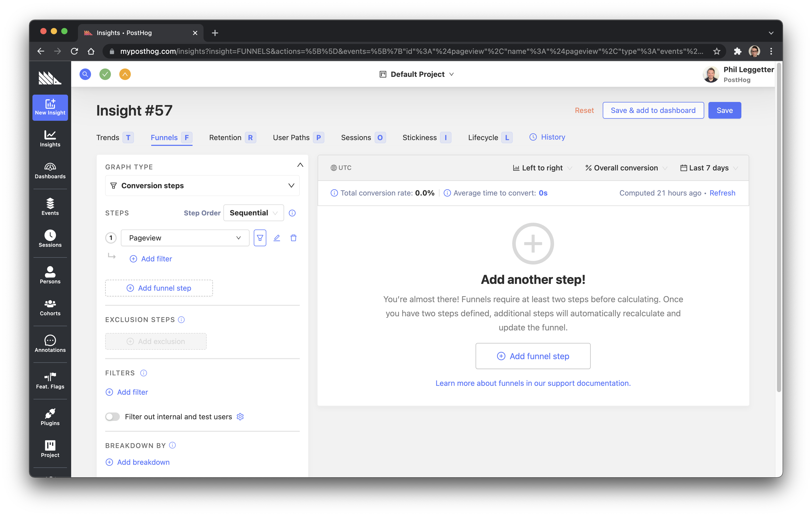Bookmark page with the star icon

click(717, 51)
